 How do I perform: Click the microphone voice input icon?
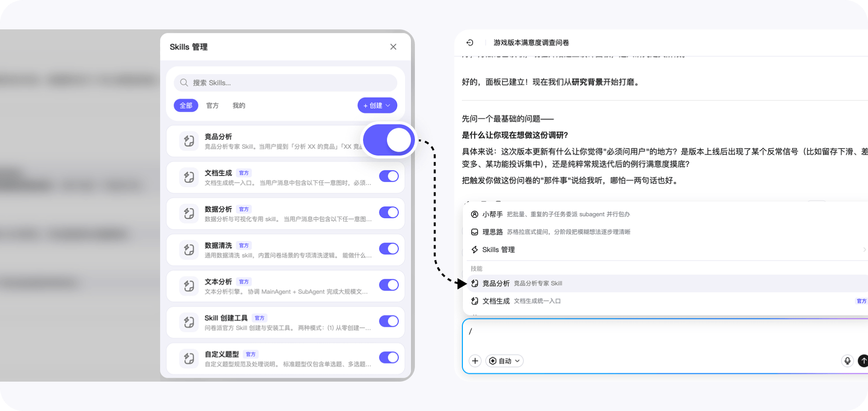[847, 361]
